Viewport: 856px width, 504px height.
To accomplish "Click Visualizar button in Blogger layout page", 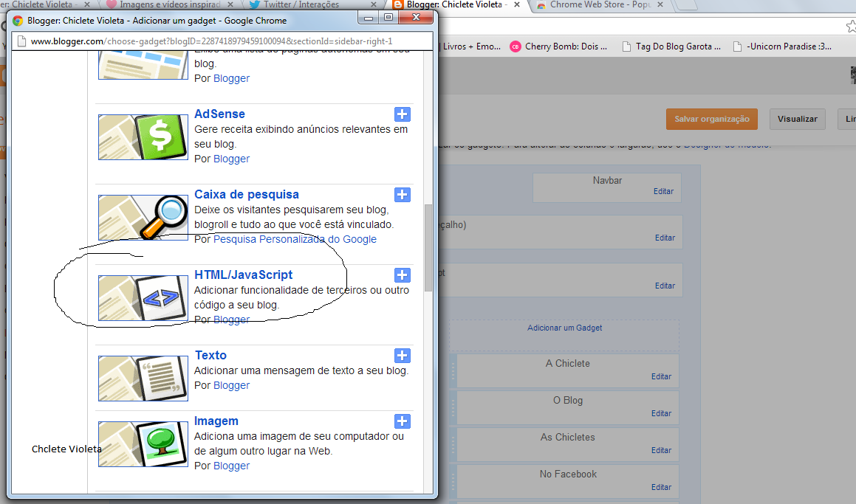I will tap(798, 119).
